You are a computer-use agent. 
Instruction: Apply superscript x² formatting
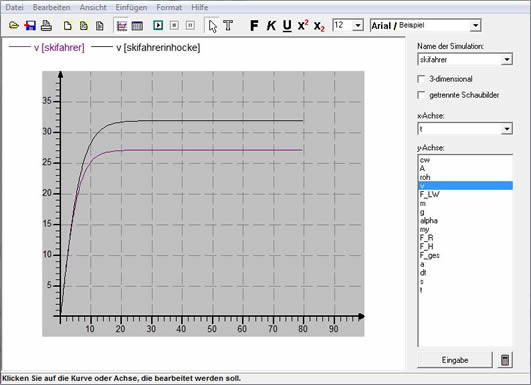pyautogui.click(x=303, y=25)
